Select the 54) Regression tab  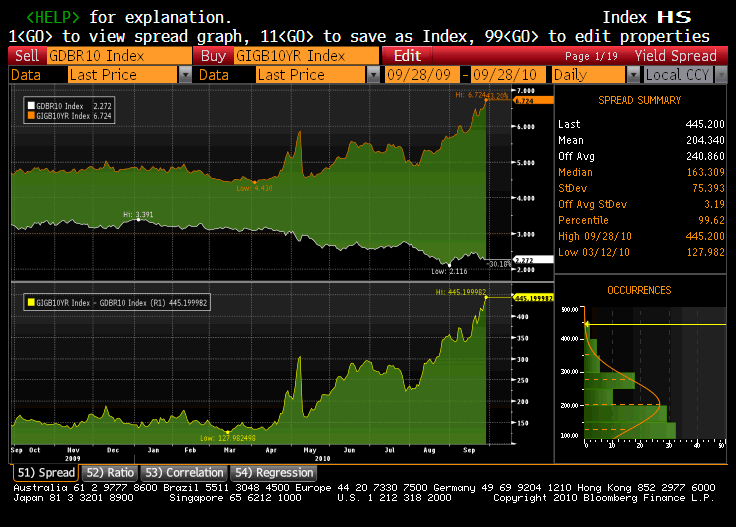click(x=273, y=472)
